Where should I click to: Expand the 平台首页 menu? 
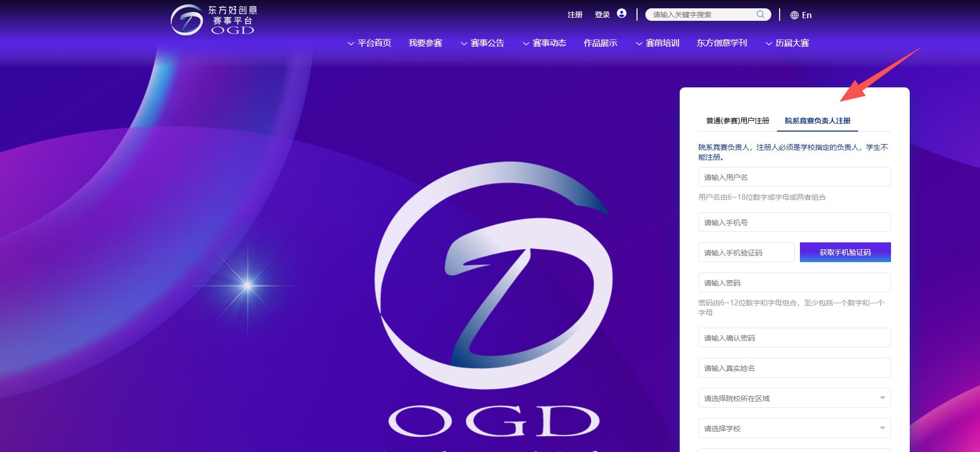pyautogui.click(x=370, y=43)
